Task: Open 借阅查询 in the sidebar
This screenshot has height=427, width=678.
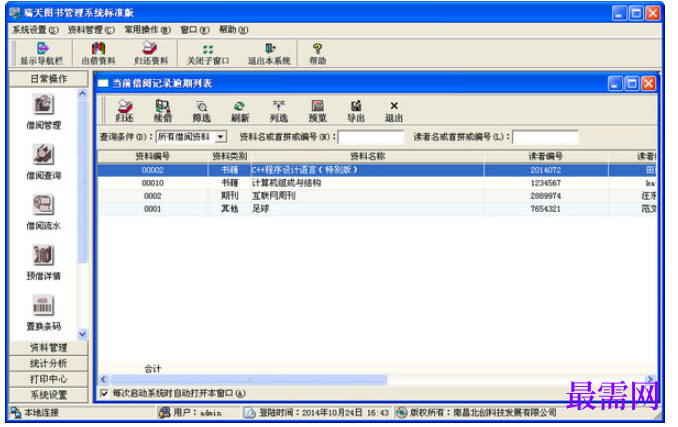Action: 43,154
